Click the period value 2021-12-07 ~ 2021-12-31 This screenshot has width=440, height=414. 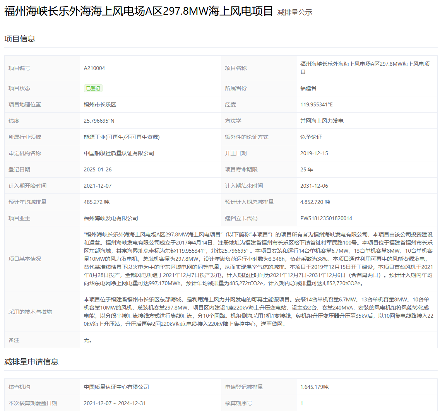tap(114, 403)
